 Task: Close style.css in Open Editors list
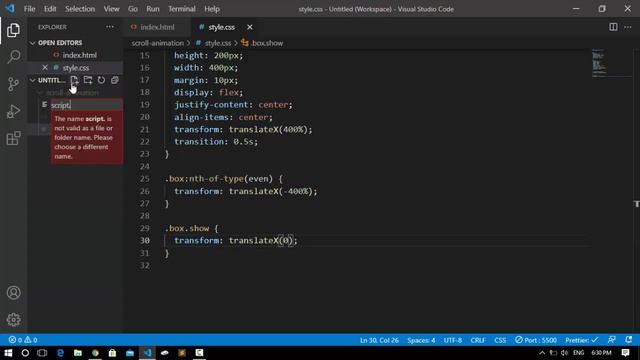click(45, 67)
